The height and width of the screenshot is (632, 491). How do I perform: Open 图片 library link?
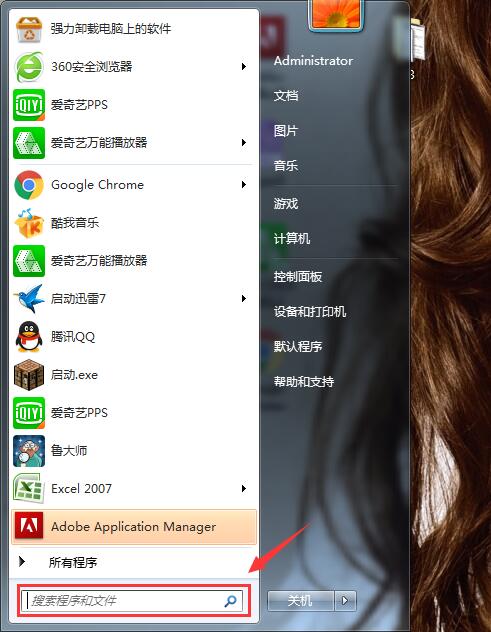[286, 131]
